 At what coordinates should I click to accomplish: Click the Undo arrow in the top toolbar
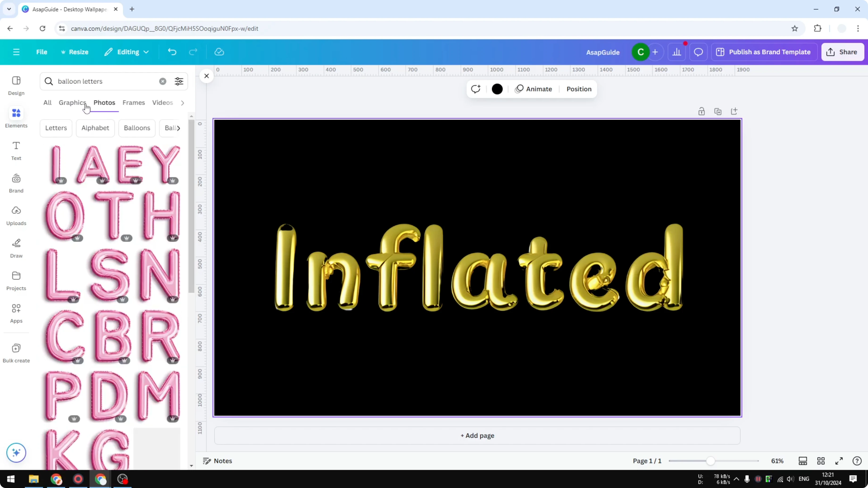[x=172, y=52]
